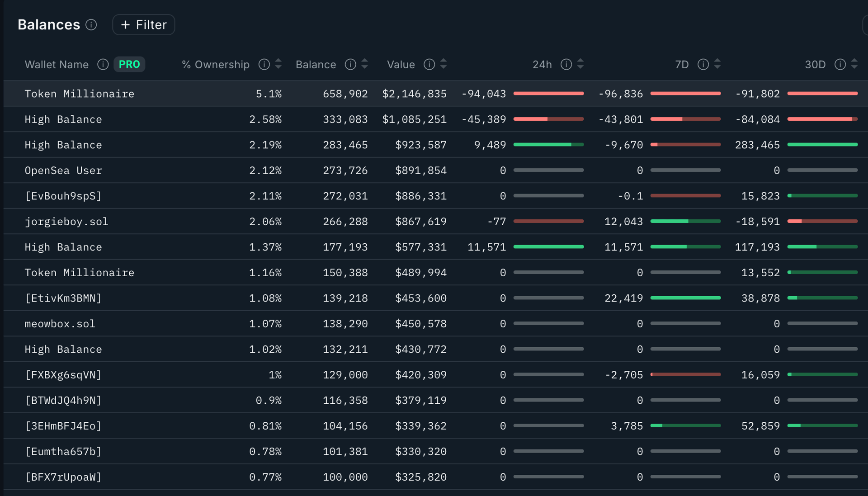This screenshot has width=868, height=496.
Task: Click the 7D column info icon
Action: pyautogui.click(x=703, y=65)
